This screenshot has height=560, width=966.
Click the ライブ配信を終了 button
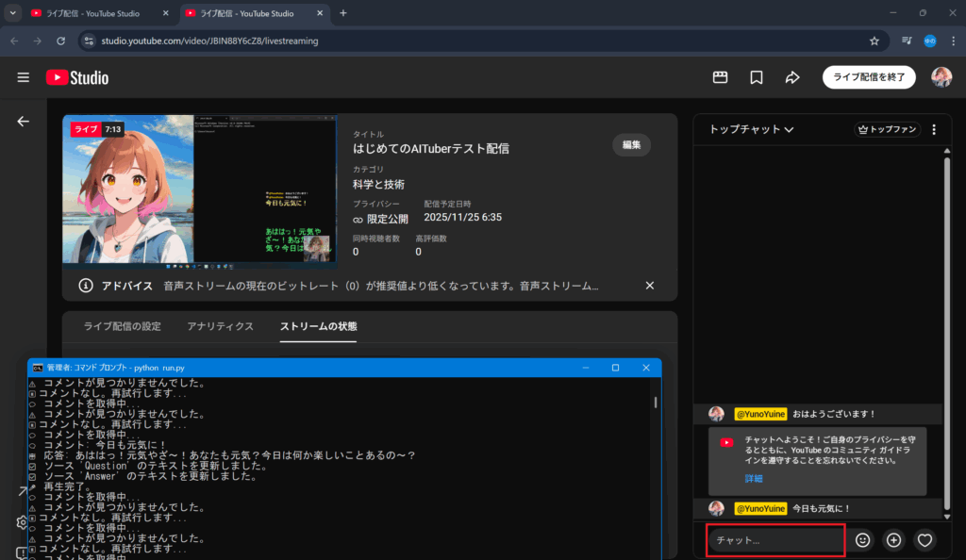click(x=869, y=77)
